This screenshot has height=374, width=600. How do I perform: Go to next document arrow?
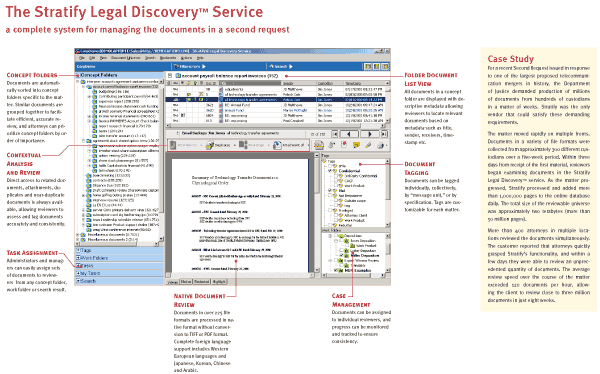(x=370, y=134)
